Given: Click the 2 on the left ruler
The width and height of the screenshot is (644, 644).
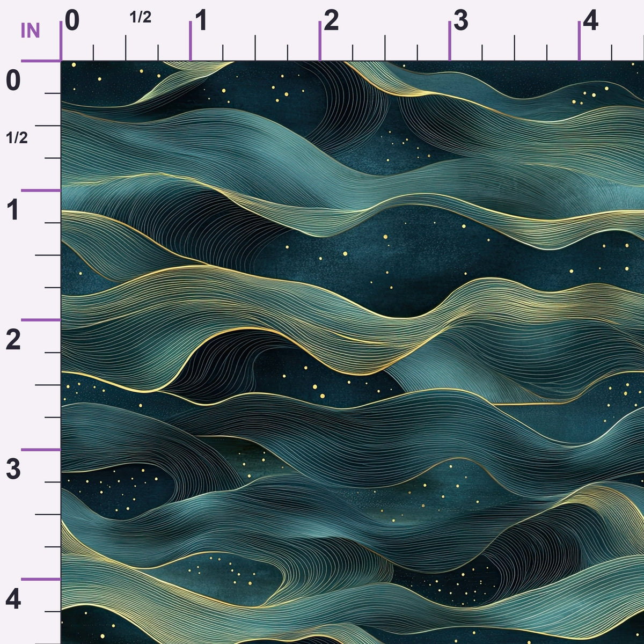Looking at the screenshot, I should (x=13, y=340).
